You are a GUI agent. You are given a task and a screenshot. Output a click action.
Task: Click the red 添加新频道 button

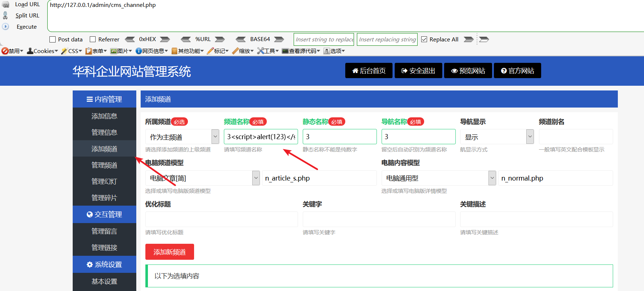[x=170, y=252]
